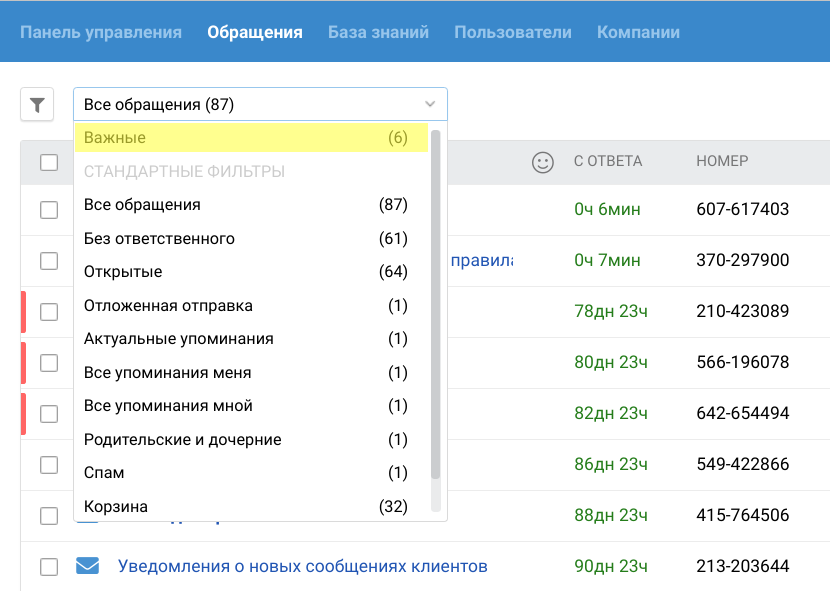830x591 pixels.
Task: Open the Компании tab
Action: pyautogui.click(x=638, y=32)
